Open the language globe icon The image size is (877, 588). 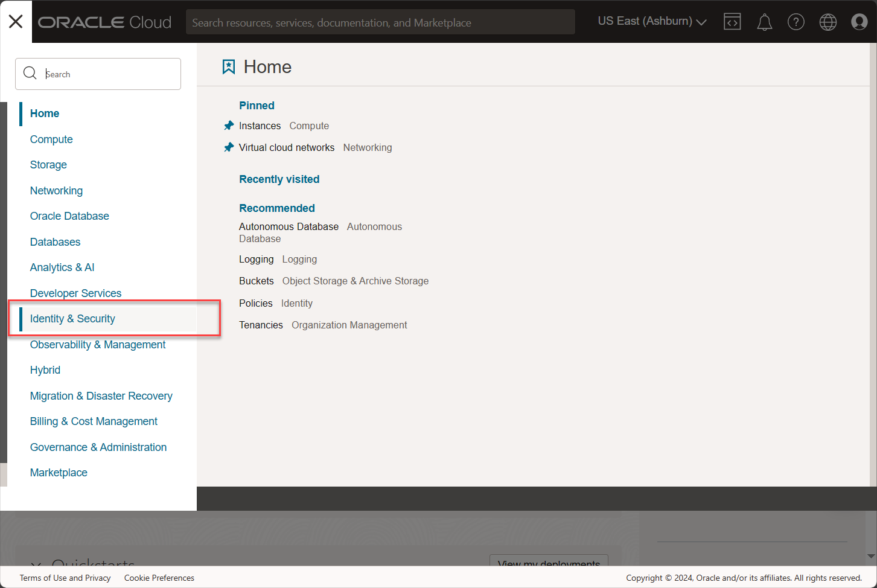click(828, 22)
